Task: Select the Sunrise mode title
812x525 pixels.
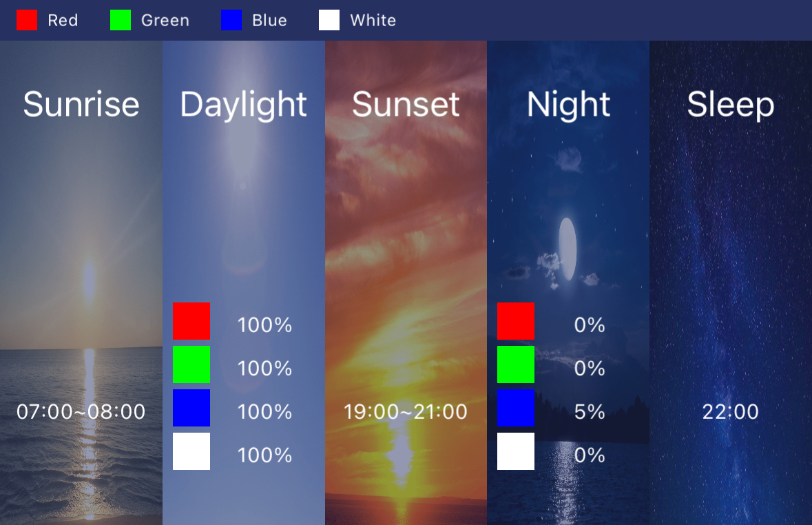Action: 81,105
